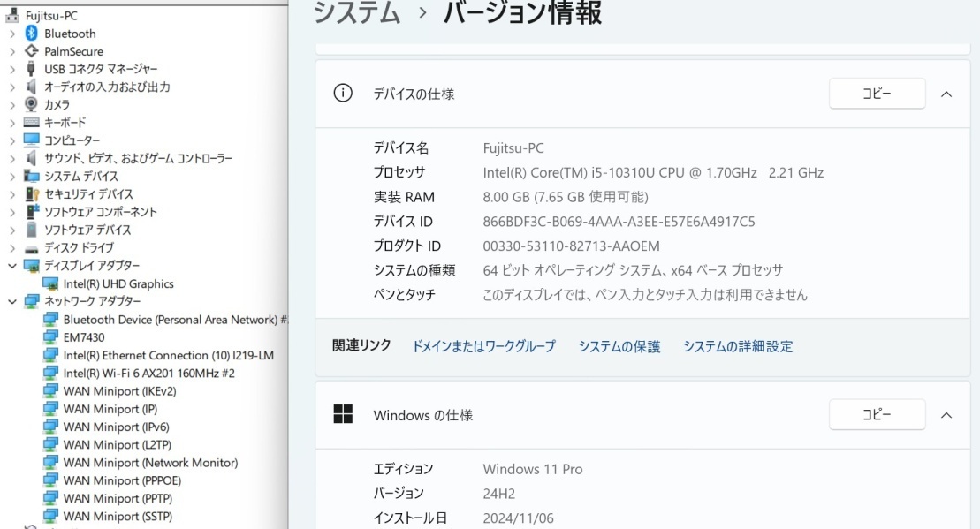Click the システムの種類 value 64 ビット text
Viewport: 980px width, 529px height.
[633, 270]
